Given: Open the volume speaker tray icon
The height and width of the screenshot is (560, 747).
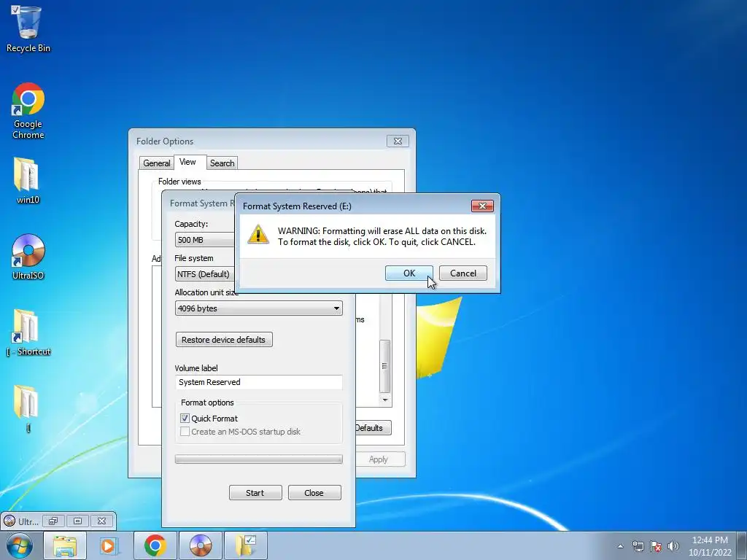Looking at the screenshot, I should 673,546.
